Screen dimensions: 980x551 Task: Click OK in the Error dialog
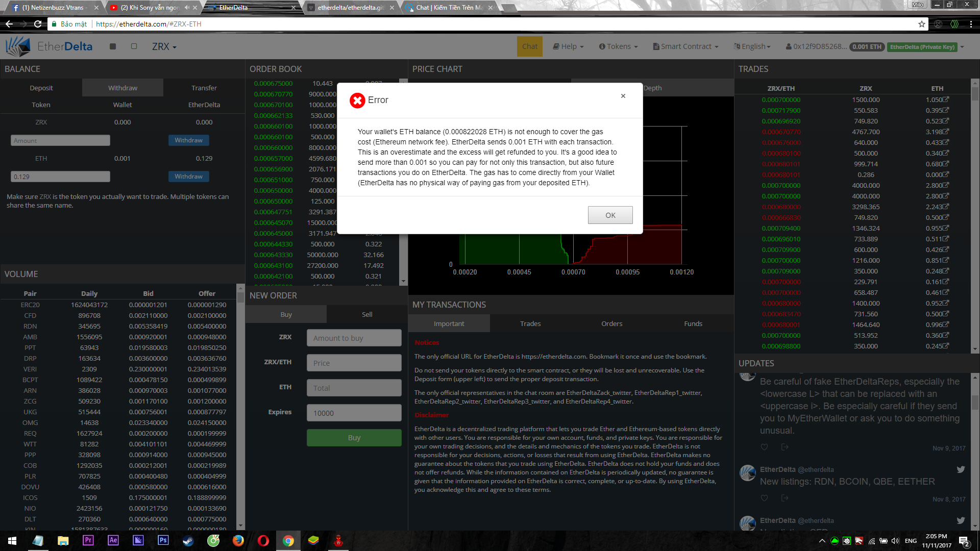click(x=610, y=215)
